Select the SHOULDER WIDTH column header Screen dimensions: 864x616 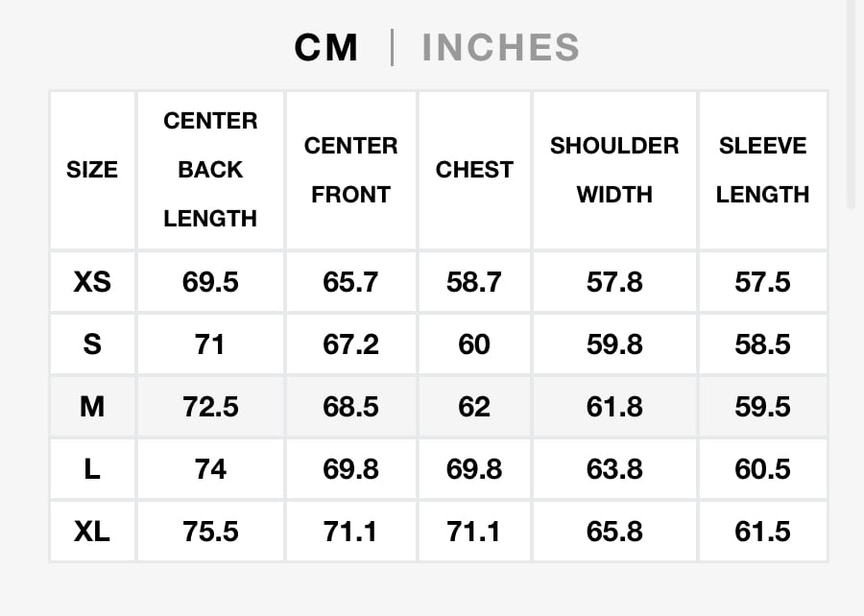tap(614, 170)
